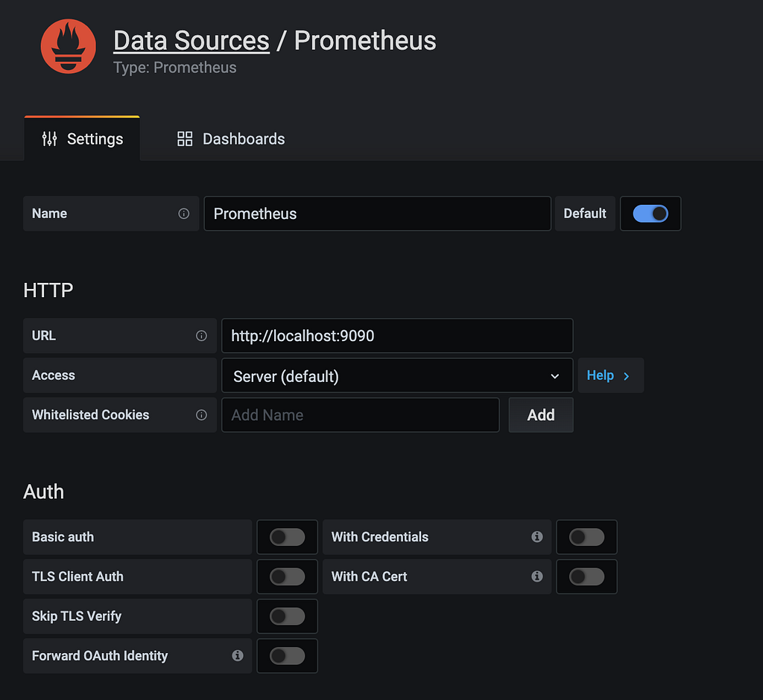Click the sliders icon on Settings tab
Image resolution: width=763 pixels, height=700 pixels.
click(49, 139)
